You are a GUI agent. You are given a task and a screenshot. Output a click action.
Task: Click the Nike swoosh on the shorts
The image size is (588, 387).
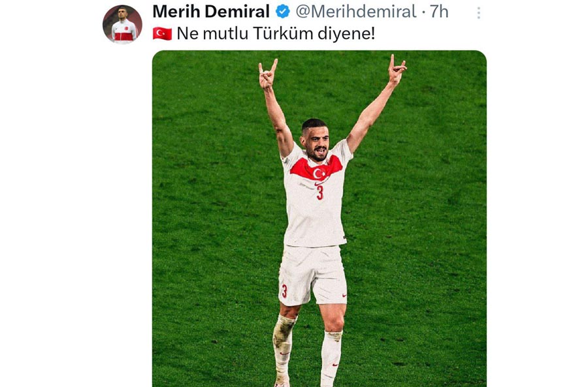344,295
